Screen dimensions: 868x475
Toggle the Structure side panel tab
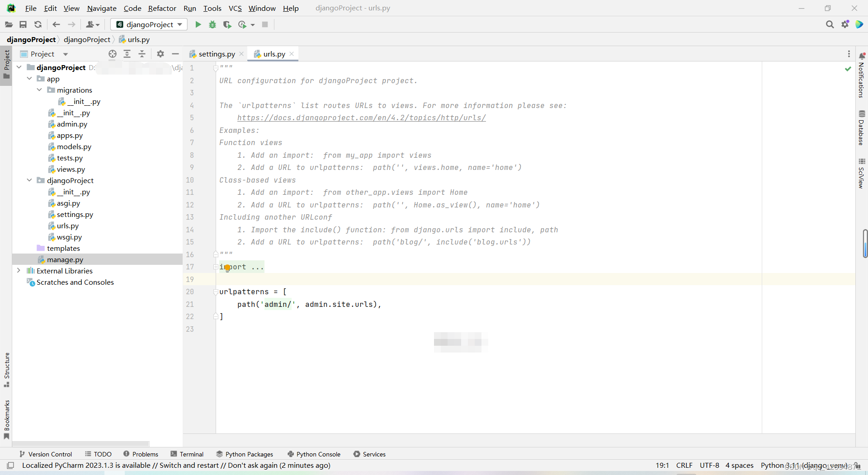6,370
